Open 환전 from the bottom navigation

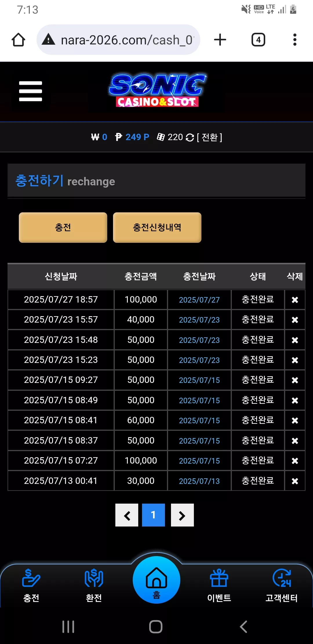pos(94,585)
